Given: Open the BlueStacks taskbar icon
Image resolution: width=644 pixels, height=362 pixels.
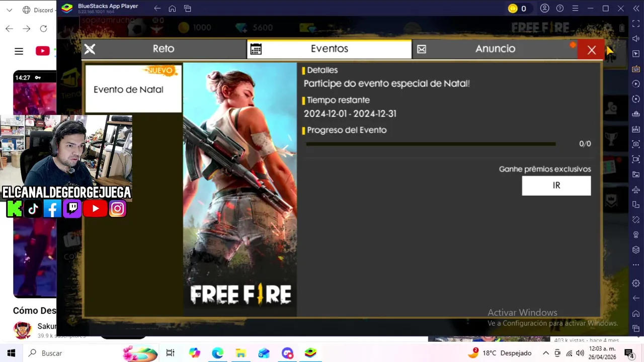Looking at the screenshot, I should click(310, 353).
